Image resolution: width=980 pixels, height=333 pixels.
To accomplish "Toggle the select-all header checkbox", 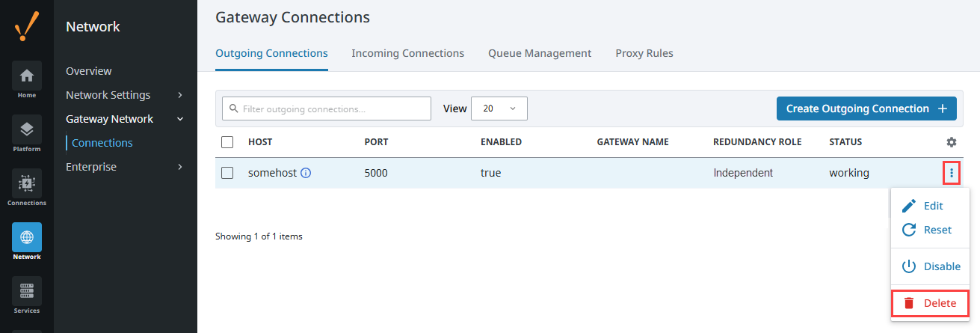I will pyautogui.click(x=228, y=142).
